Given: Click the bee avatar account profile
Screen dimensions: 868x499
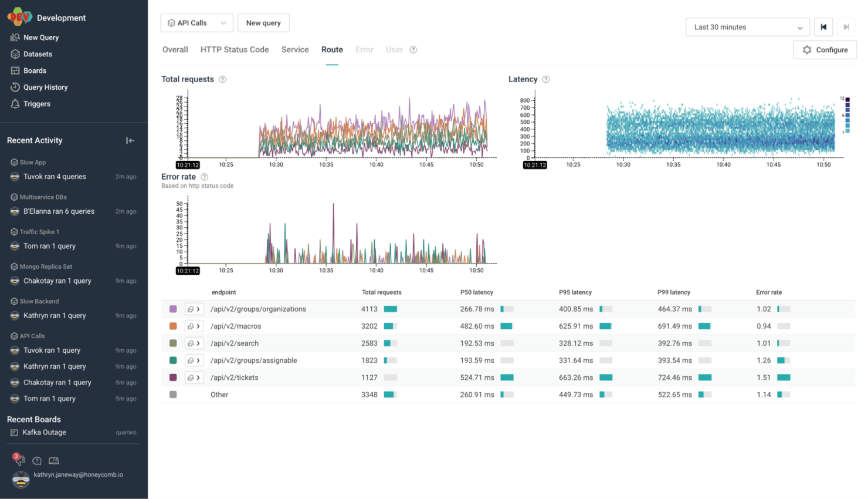Looking at the screenshot, I should [21, 480].
